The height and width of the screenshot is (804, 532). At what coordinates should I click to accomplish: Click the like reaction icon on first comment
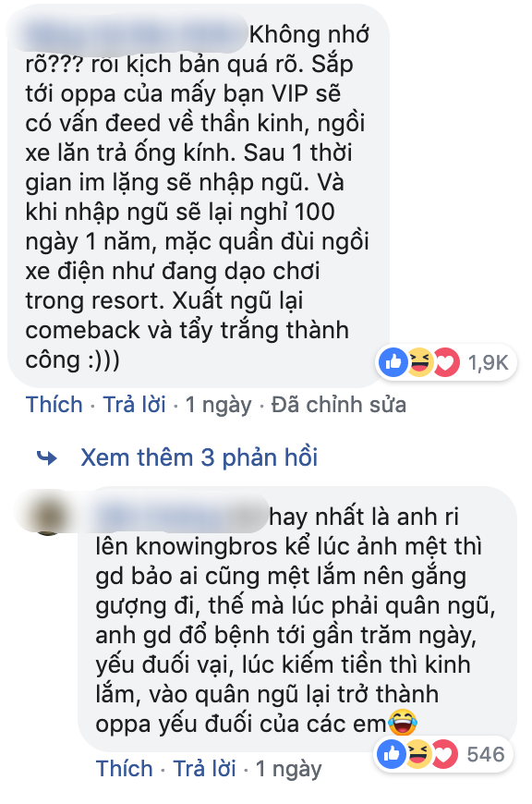click(393, 362)
